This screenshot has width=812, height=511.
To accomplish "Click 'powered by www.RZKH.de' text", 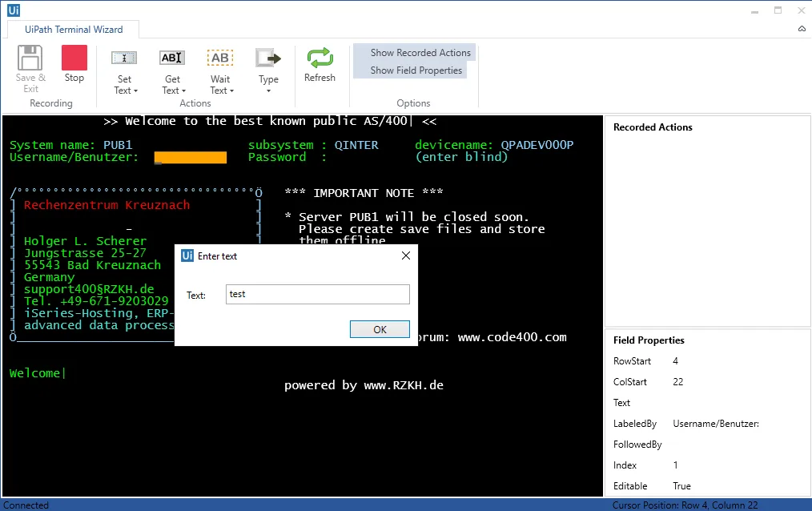I will (x=364, y=385).
